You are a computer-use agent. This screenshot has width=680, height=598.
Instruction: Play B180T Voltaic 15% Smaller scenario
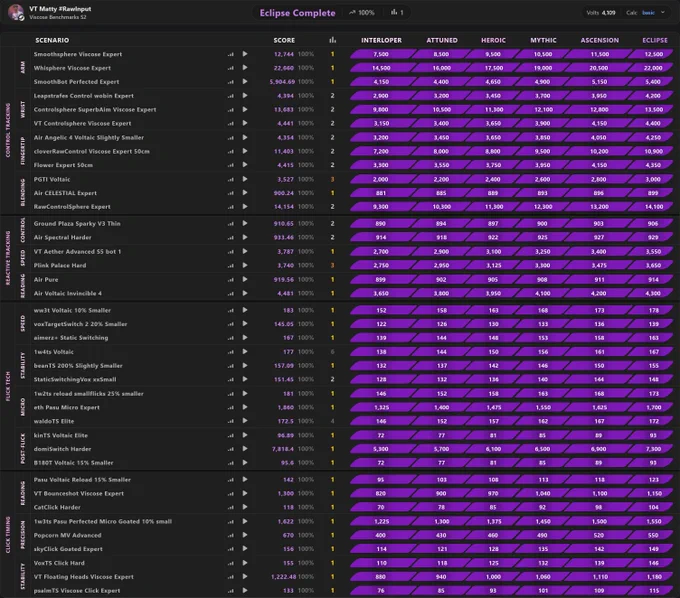pyautogui.click(x=245, y=463)
